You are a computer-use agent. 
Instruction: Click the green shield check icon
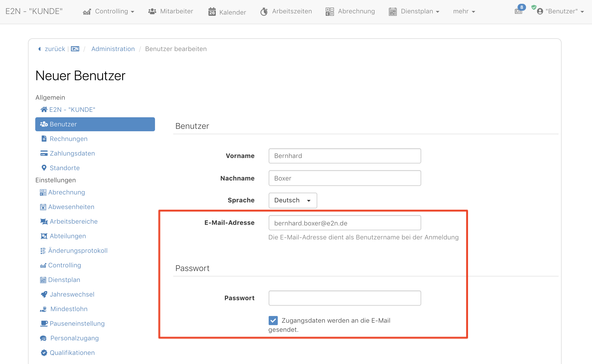click(534, 7)
